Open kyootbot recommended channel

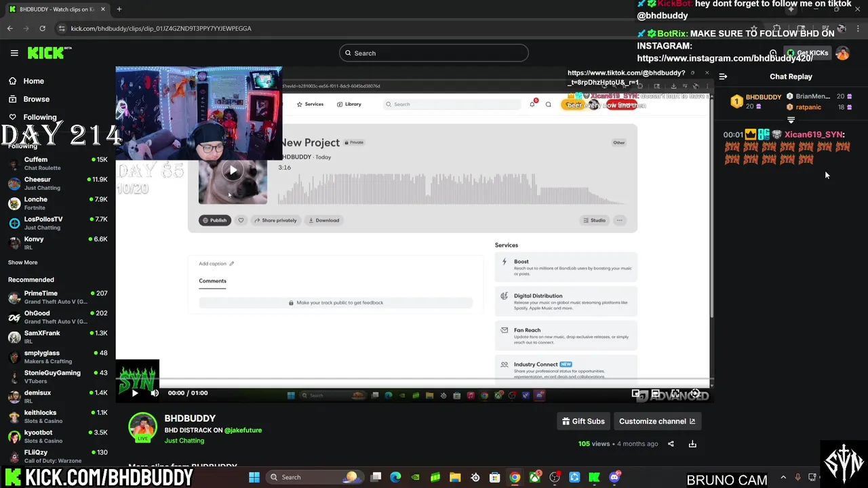pyautogui.click(x=58, y=436)
